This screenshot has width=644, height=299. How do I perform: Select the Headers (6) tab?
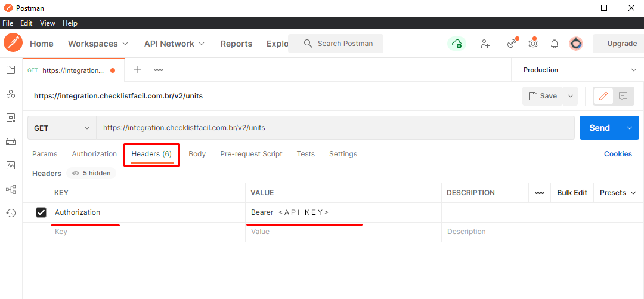[x=151, y=154]
